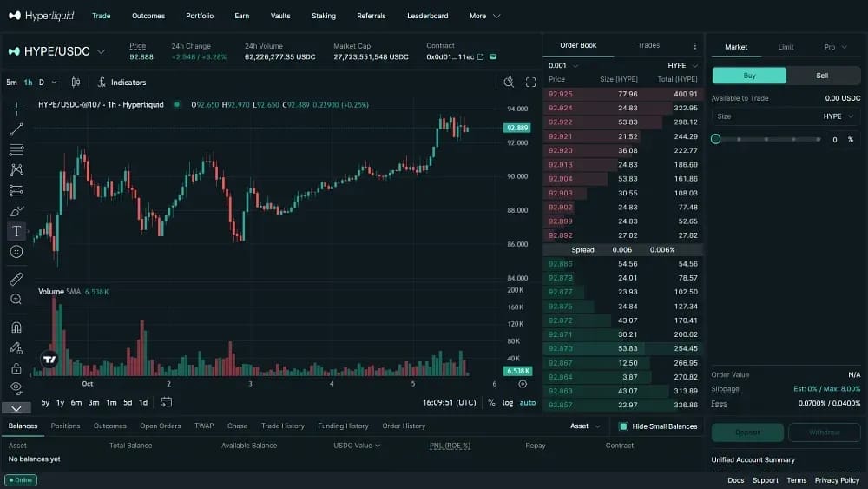Open the Privacy Policy link
The width and height of the screenshot is (868, 489).
pos(837,480)
